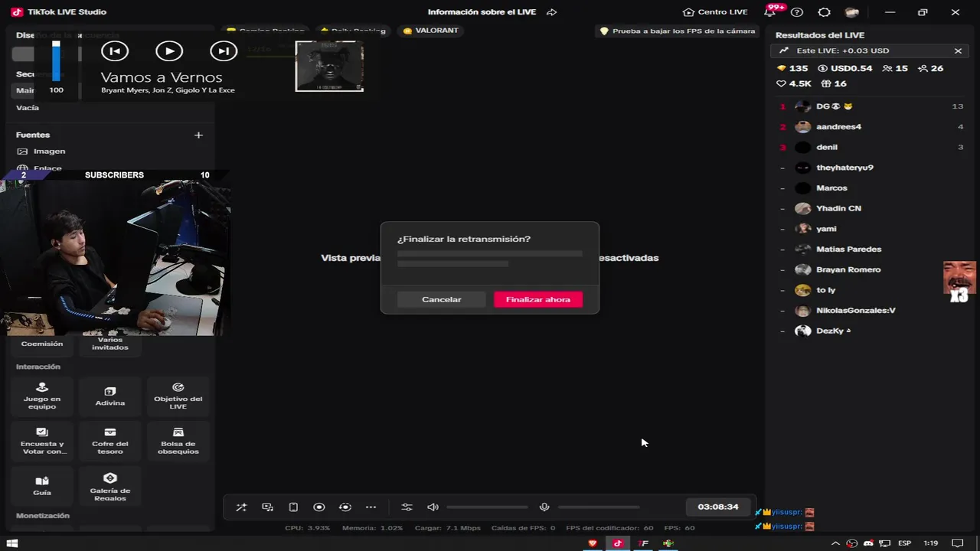Show hidden tray icons chevron
Screen dimensions: 980x551
pos(835,543)
